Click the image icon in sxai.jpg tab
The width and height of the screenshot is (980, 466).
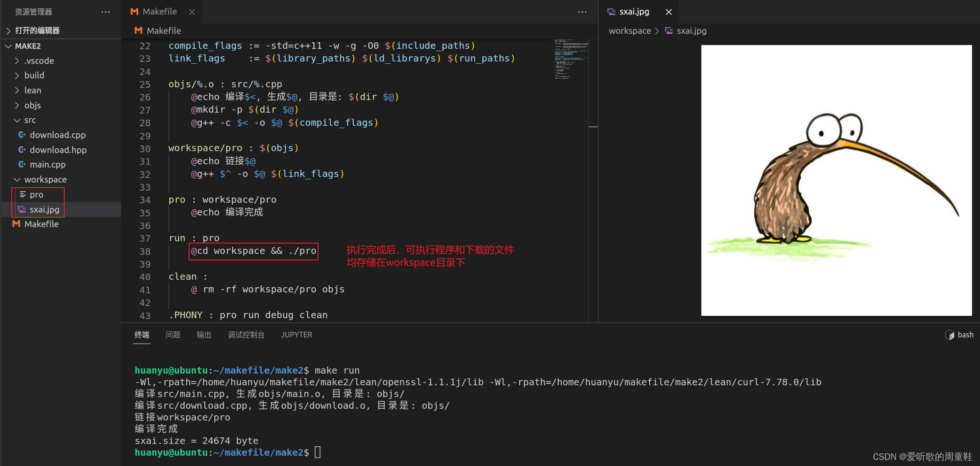[611, 12]
